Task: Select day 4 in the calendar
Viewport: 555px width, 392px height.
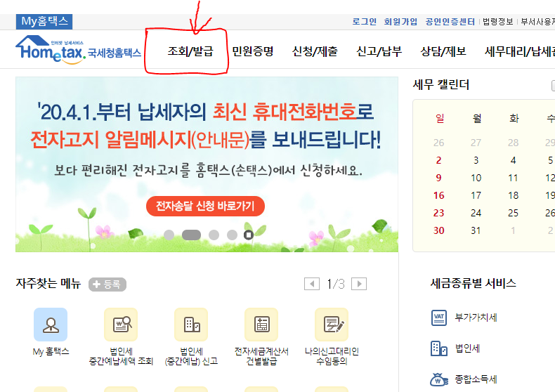Action: click(514, 160)
